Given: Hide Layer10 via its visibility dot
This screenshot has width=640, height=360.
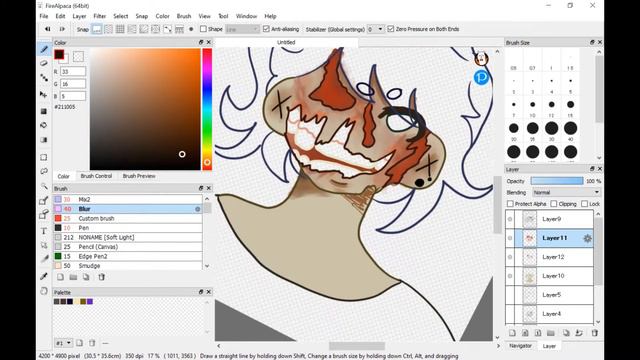Looking at the screenshot, I should coord(510,276).
